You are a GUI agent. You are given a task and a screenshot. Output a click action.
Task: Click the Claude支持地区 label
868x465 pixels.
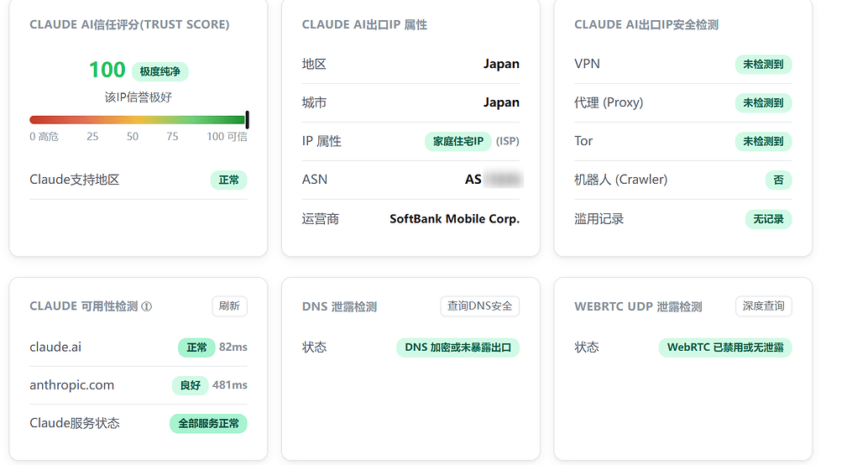[74, 180]
